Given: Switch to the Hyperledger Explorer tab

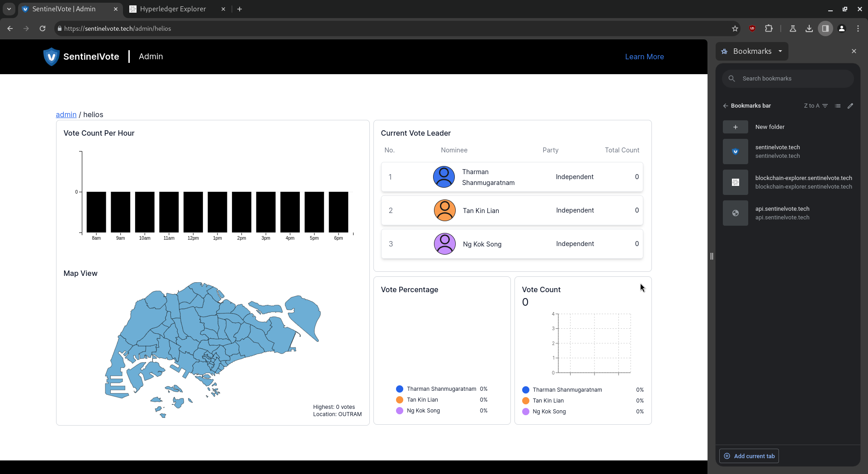Looking at the screenshot, I should click(x=173, y=9).
